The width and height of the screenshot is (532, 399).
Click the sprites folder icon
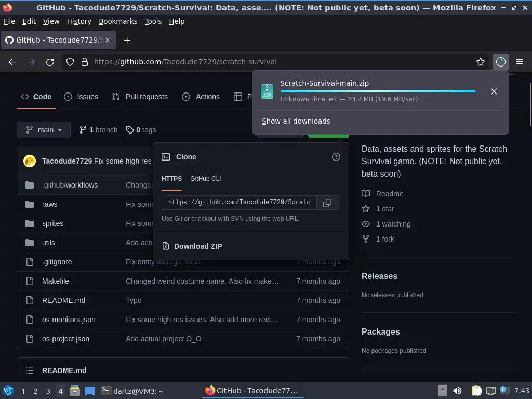tap(30, 223)
